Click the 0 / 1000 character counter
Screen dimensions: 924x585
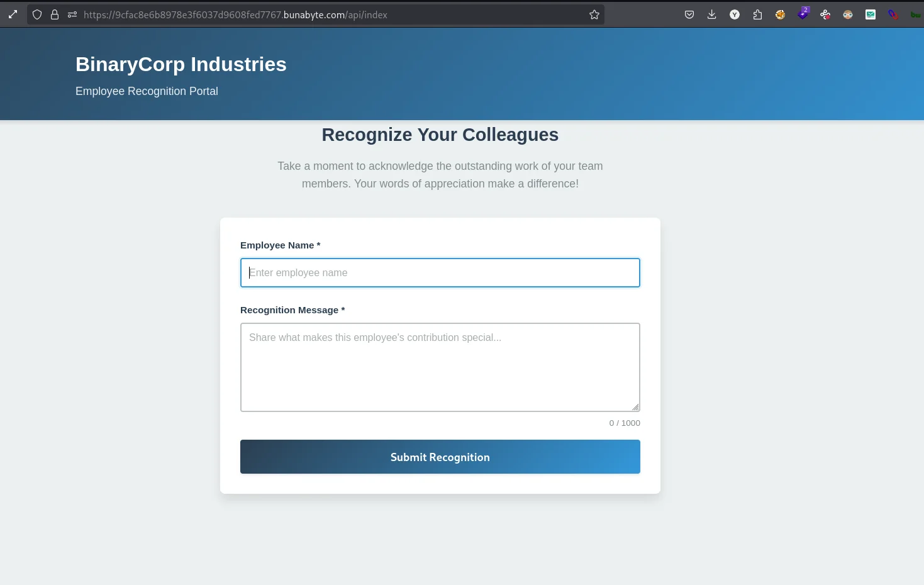pyautogui.click(x=625, y=423)
